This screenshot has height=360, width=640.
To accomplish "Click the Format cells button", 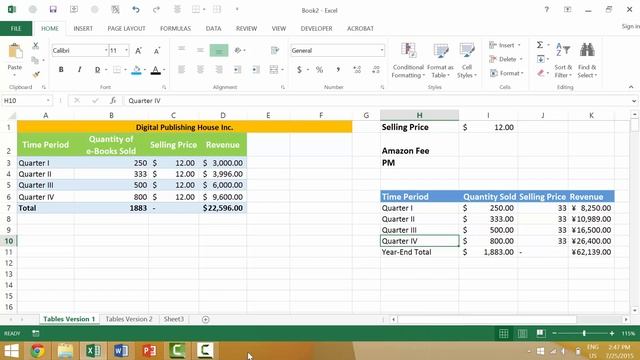I will pyautogui.click(x=506, y=73).
